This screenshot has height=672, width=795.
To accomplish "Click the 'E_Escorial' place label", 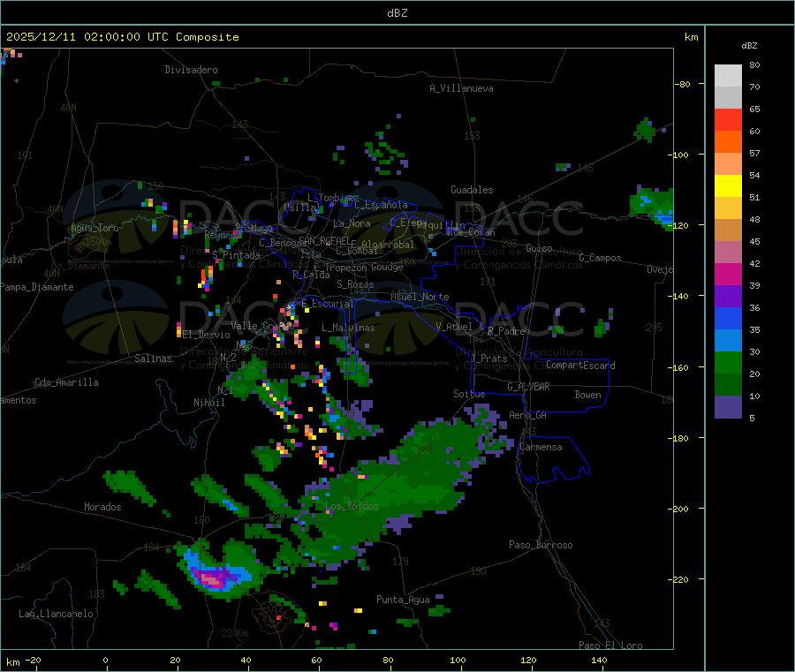I will (x=328, y=304).
